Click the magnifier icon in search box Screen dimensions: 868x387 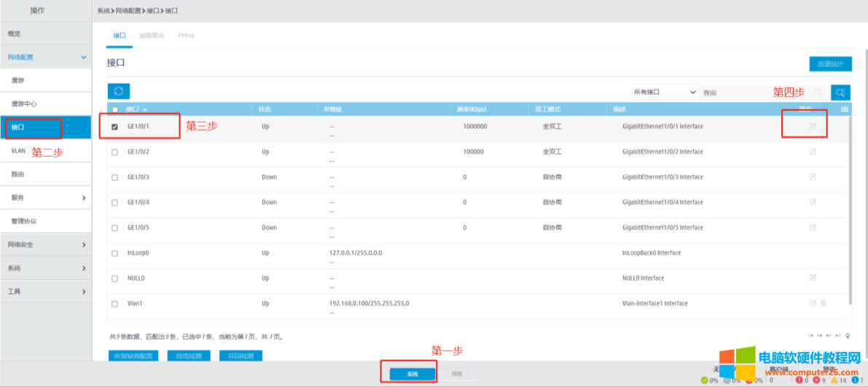[x=818, y=93]
